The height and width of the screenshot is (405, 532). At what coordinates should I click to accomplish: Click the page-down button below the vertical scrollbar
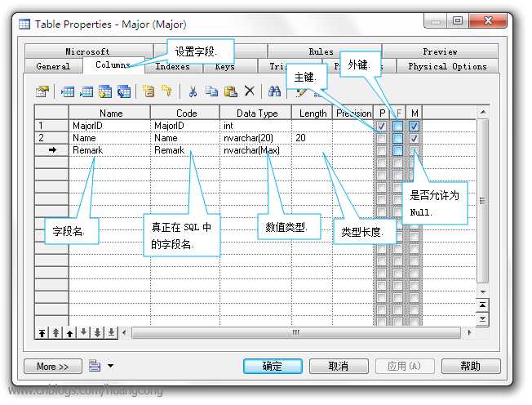pos(482,319)
